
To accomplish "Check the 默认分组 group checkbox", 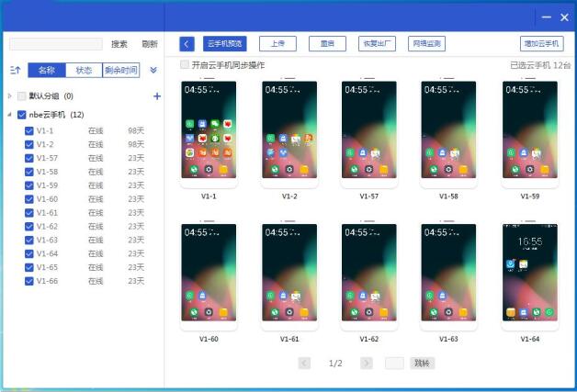I will pyautogui.click(x=21, y=96).
